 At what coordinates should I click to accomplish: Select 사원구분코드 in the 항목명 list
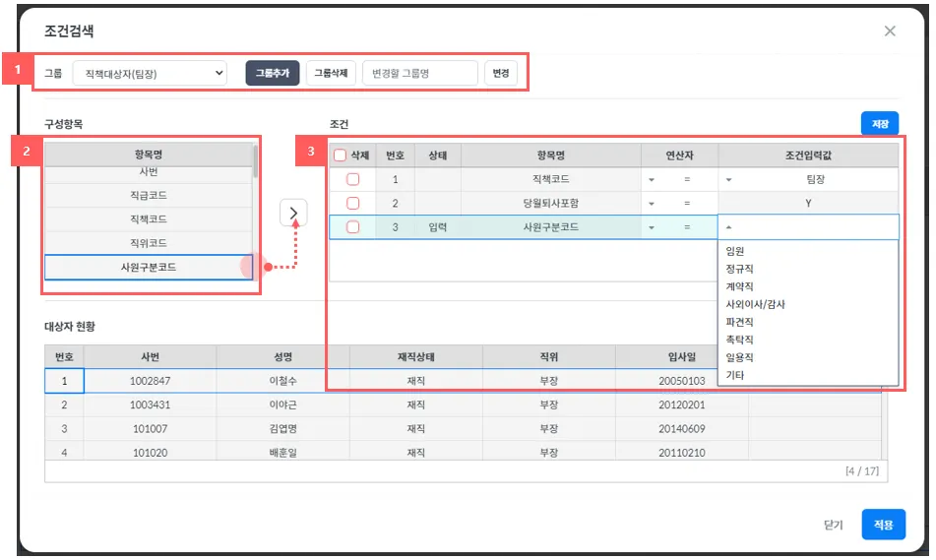click(x=149, y=267)
